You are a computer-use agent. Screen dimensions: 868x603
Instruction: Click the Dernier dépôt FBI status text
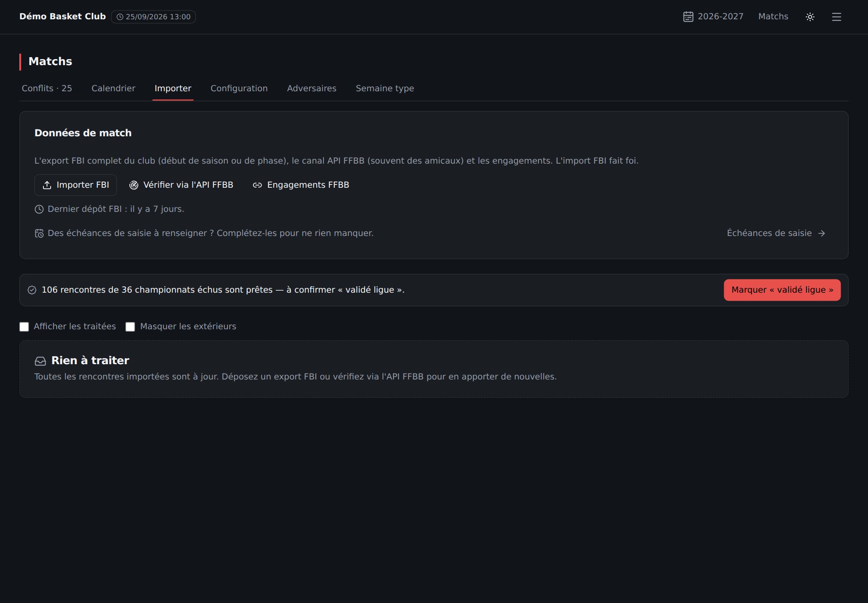[x=116, y=209]
